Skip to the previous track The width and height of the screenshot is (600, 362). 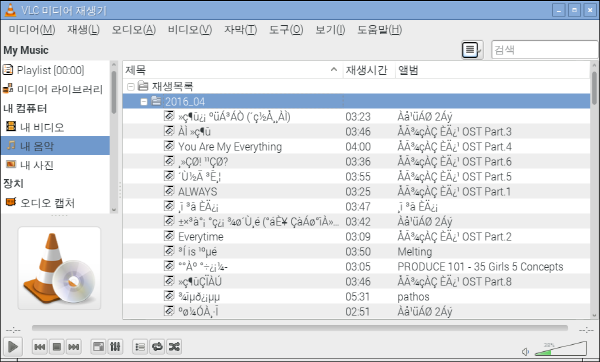[39, 347]
